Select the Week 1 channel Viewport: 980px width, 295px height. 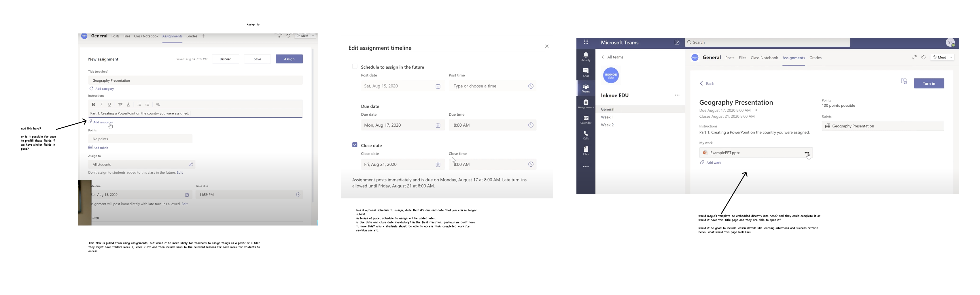(607, 117)
